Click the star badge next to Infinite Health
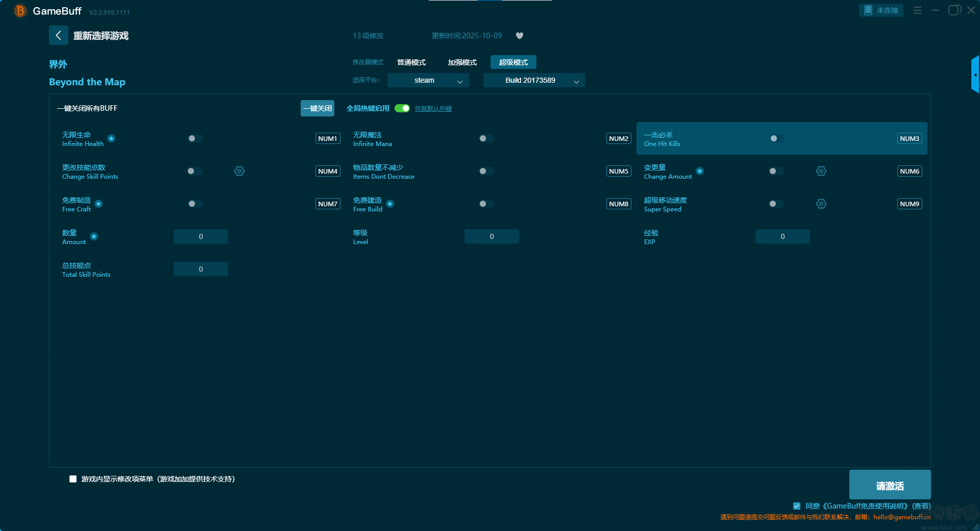This screenshot has height=531, width=980. coord(111,138)
